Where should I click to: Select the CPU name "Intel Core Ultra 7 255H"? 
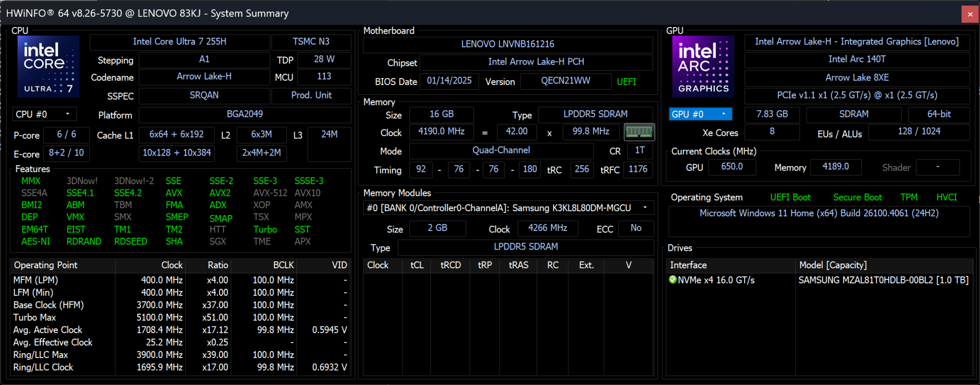point(180,42)
